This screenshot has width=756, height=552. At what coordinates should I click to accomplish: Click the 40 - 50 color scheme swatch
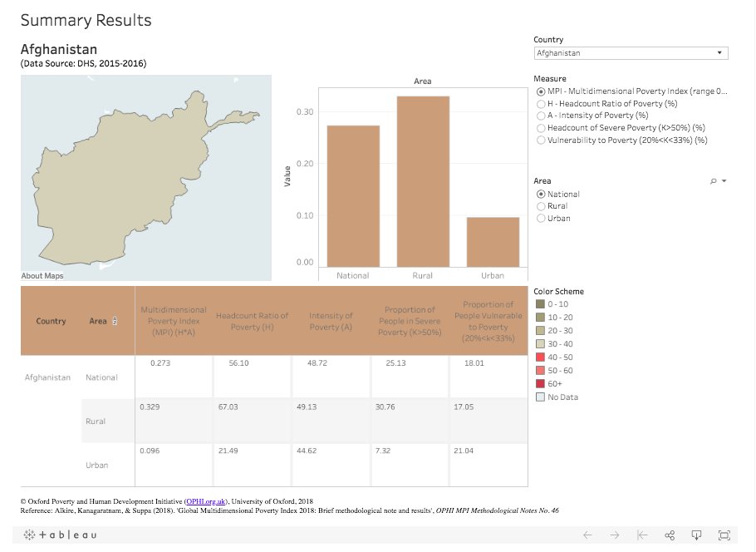(541, 357)
